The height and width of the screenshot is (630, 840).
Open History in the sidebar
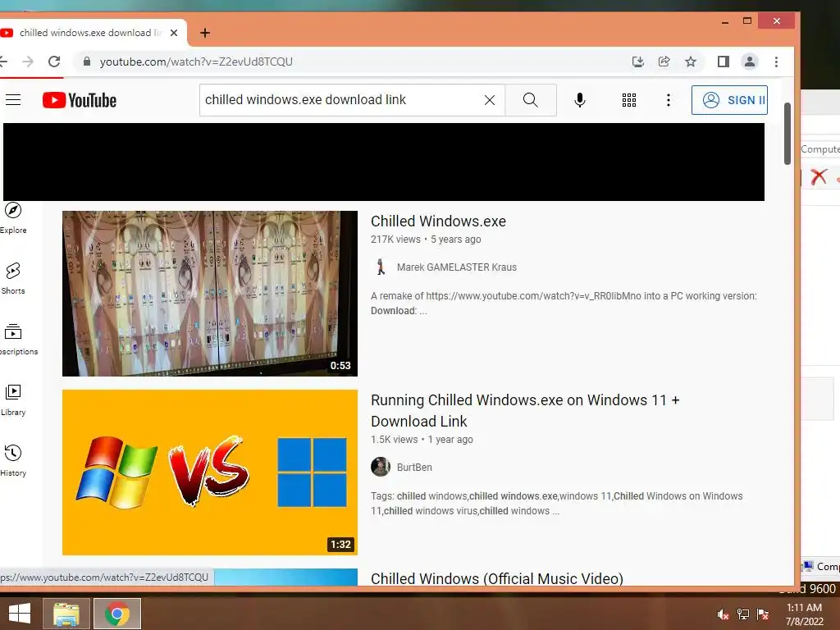point(13,461)
